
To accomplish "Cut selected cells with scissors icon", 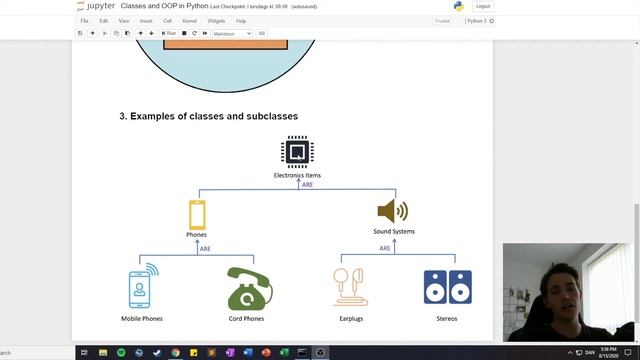I will pyautogui.click(x=105, y=33).
